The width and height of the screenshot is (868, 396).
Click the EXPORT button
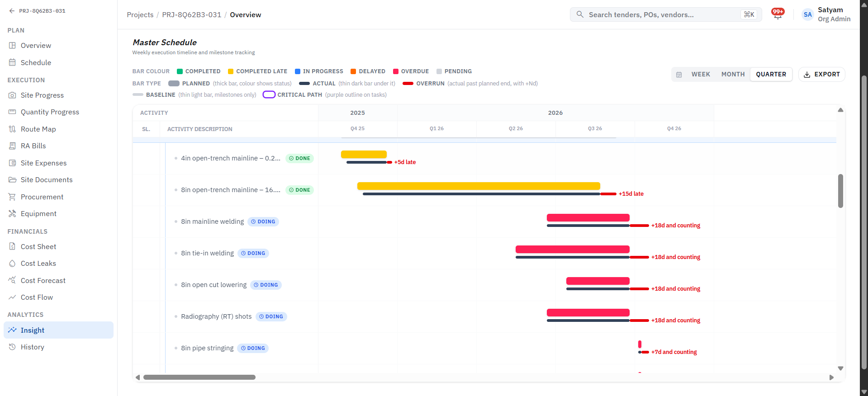click(821, 74)
